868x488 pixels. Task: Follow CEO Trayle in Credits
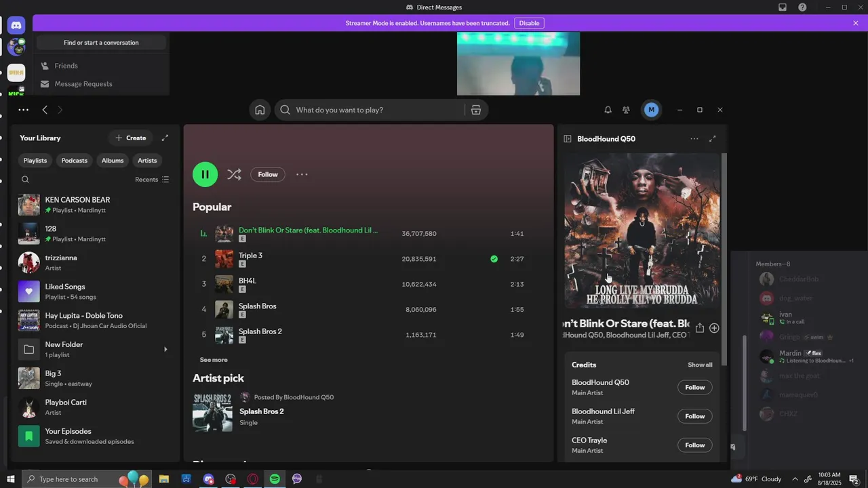695,445
